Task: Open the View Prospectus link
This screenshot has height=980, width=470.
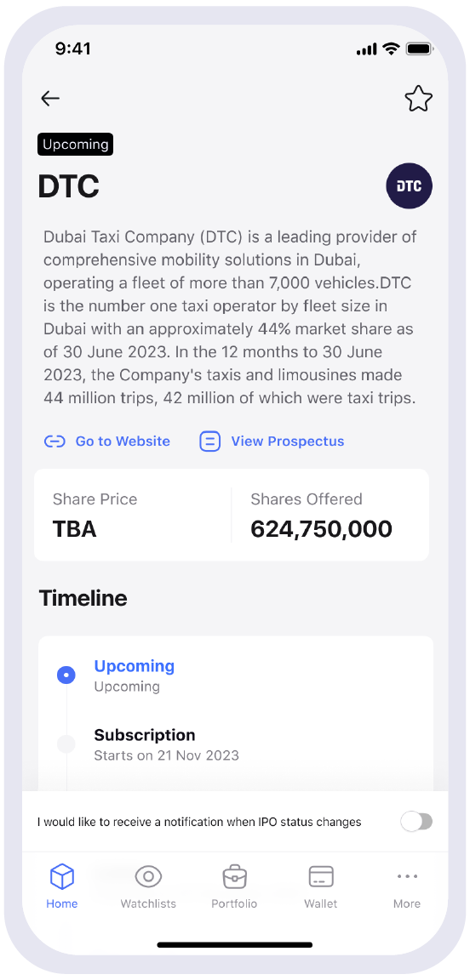Action: click(287, 442)
